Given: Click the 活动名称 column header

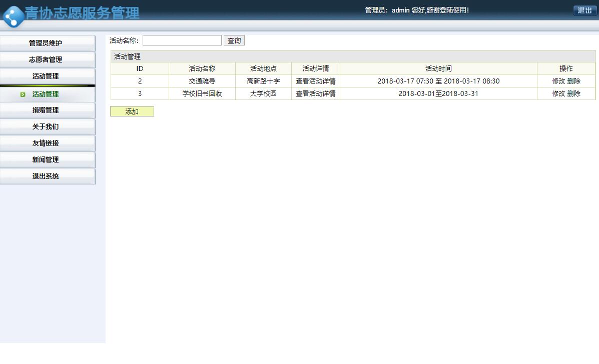Looking at the screenshot, I should coord(202,68).
